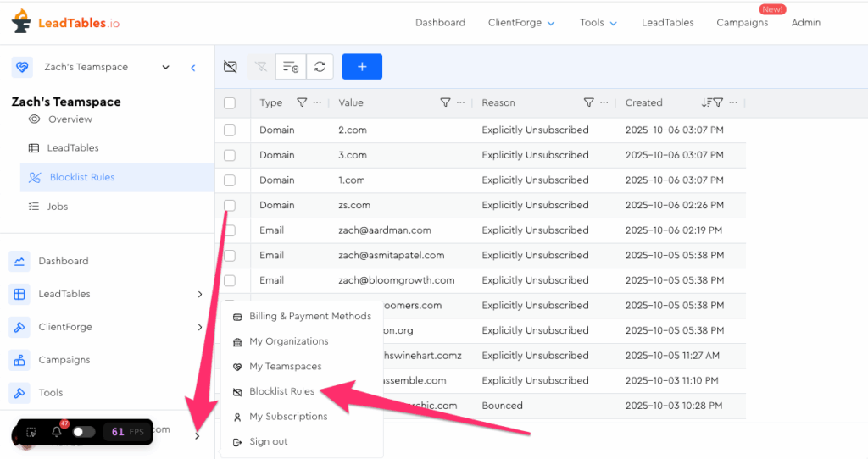Check the box for the 2.com row

pos(230,130)
